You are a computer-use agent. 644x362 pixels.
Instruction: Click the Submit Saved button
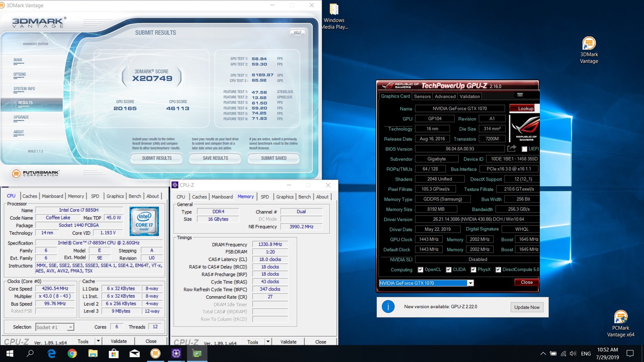pyautogui.click(x=274, y=158)
